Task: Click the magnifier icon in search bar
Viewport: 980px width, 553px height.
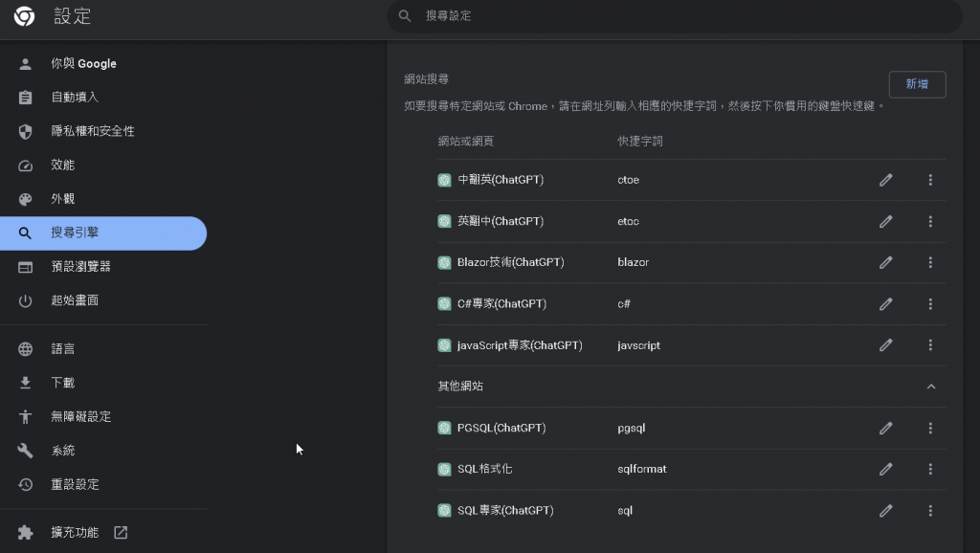Action: (x=405, y=15)
